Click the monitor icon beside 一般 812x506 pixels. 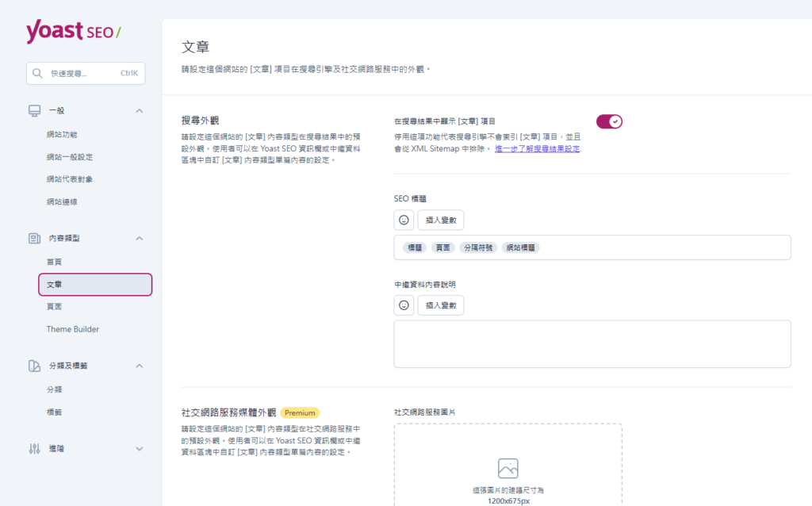click(33, 111)
